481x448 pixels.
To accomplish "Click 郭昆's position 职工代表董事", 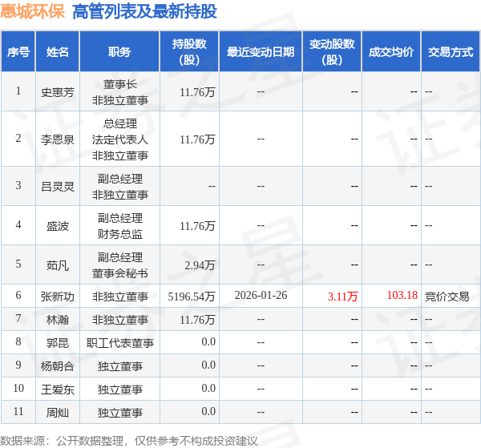I will [x=120, y=343].
